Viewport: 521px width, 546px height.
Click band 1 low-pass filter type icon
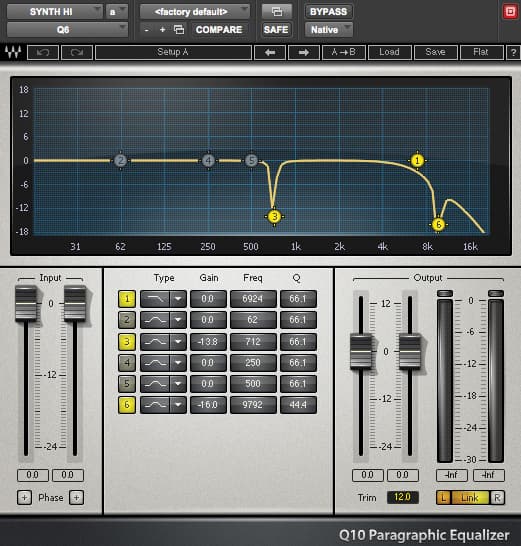155,299
